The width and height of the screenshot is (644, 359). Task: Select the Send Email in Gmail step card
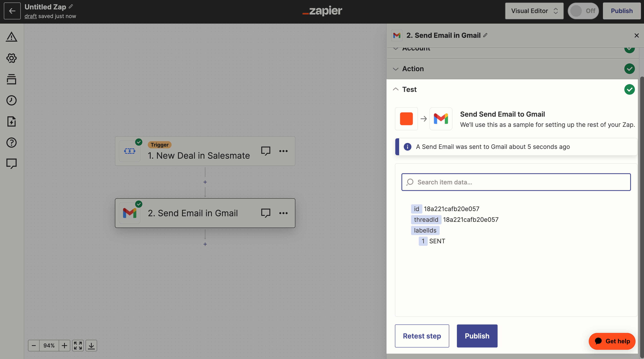205,213
